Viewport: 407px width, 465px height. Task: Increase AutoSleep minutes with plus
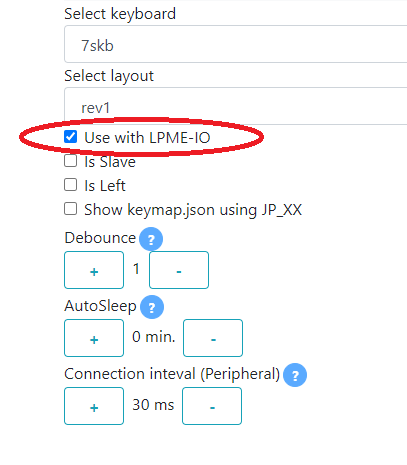pyautogui.click(x=94, y=338)
